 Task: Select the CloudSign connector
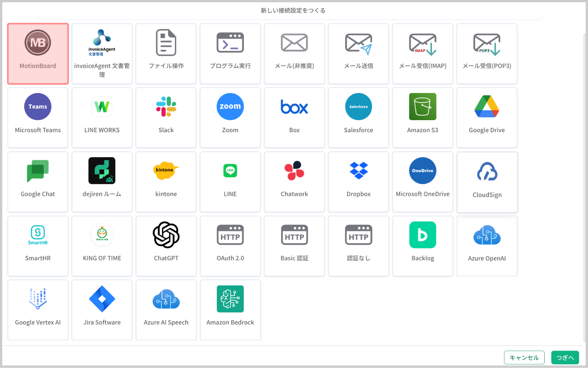[x=487, y=182]
